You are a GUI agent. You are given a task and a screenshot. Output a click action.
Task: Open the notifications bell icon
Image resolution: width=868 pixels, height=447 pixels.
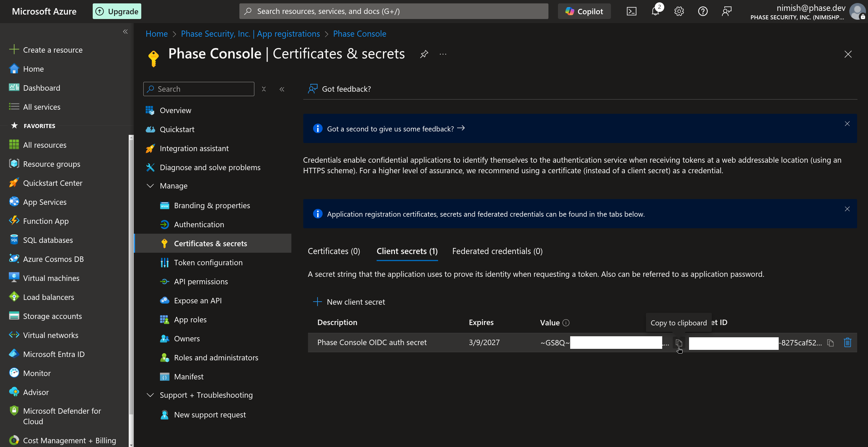point(655,11)
